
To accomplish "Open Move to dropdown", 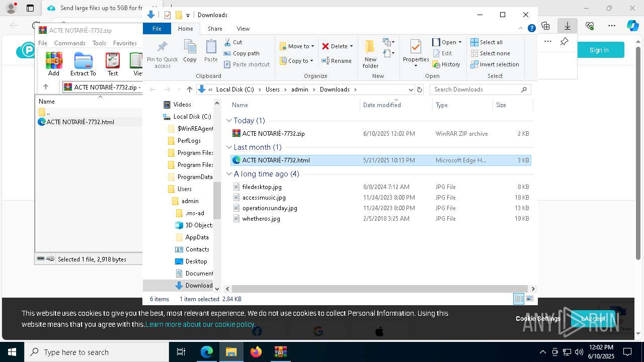I will click(x=297, y=46).
